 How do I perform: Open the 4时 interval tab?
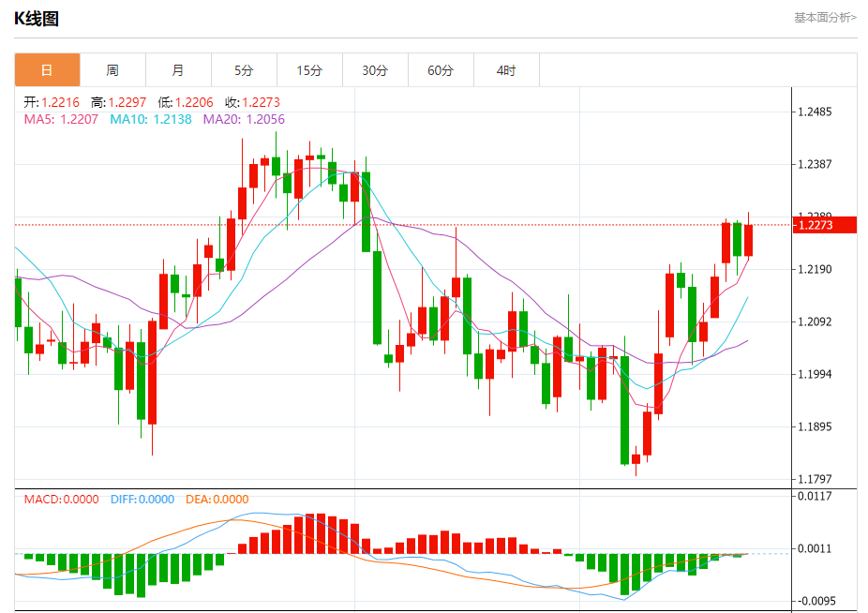pos(506,70)
